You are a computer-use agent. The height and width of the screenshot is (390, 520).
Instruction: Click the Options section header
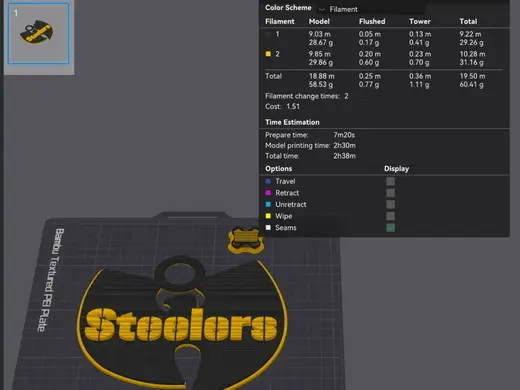[x=278, y=169]
